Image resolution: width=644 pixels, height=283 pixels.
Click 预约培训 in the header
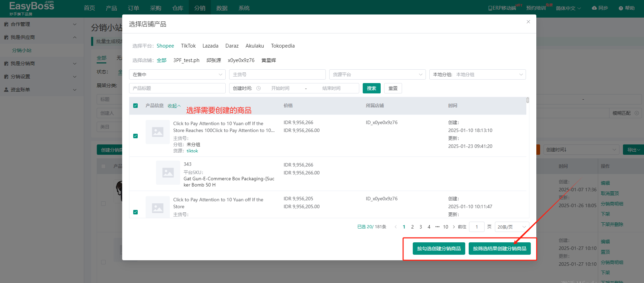point(536,8)
